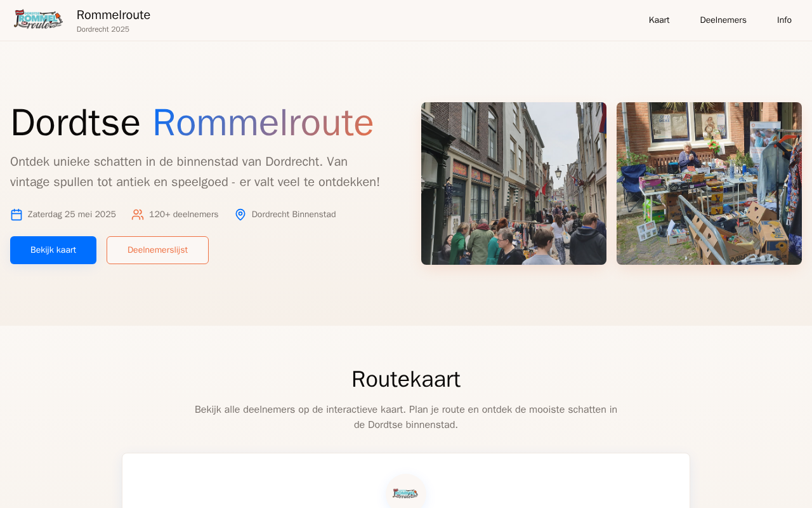Open the photo of the stall with boxes
The height and width of the screenshot is (508, 812).
709,184
